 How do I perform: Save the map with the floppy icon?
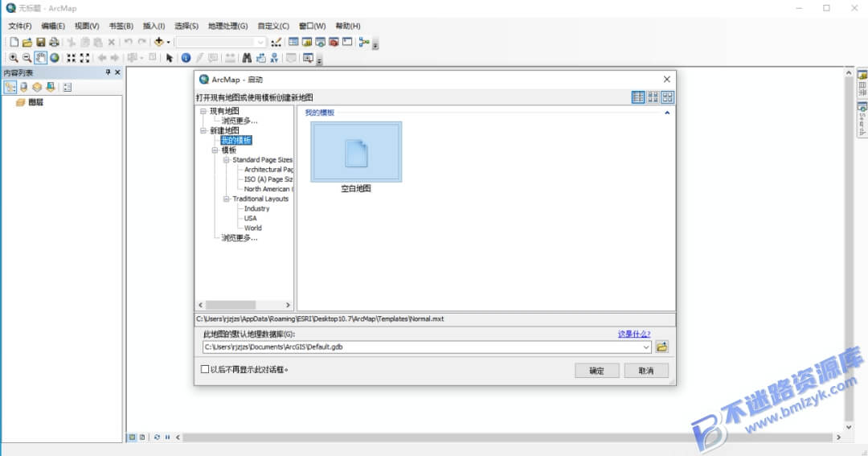click(x=40, y=42)
